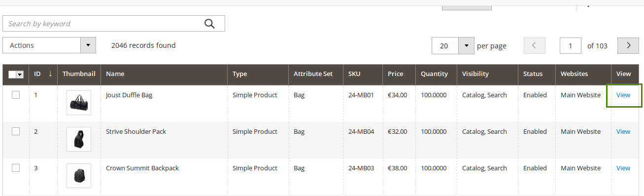Sort by the Websites column header
The height and width of the screenshot is (196, 644).
[x=583, y=74]
